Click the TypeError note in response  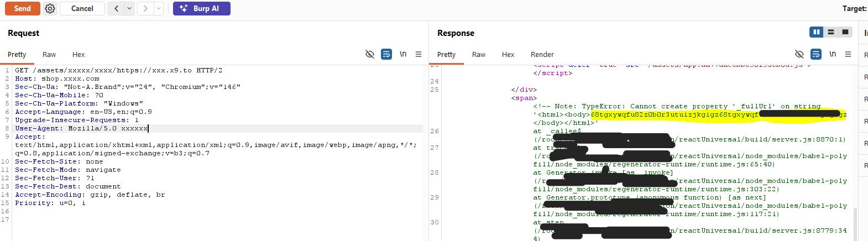677,106
